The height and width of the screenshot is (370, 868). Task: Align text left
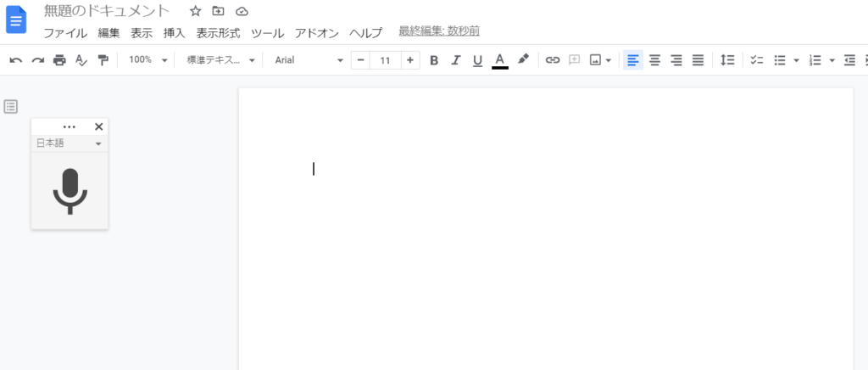click(x=632, y=60)
